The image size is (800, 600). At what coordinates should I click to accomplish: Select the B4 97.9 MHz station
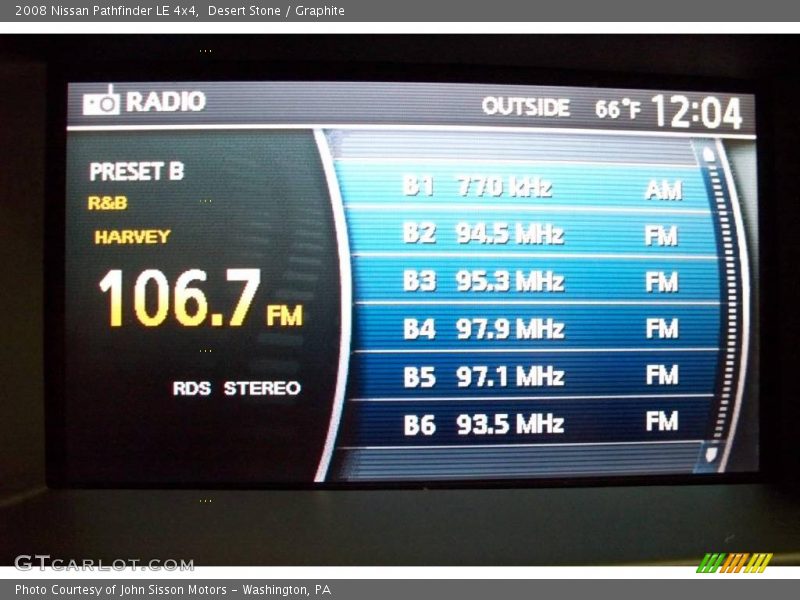click(530, 329)
